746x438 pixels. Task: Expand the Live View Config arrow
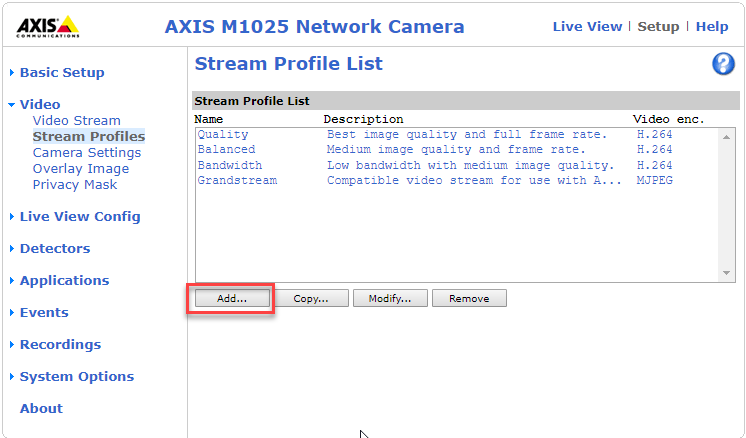click(12, 217)
